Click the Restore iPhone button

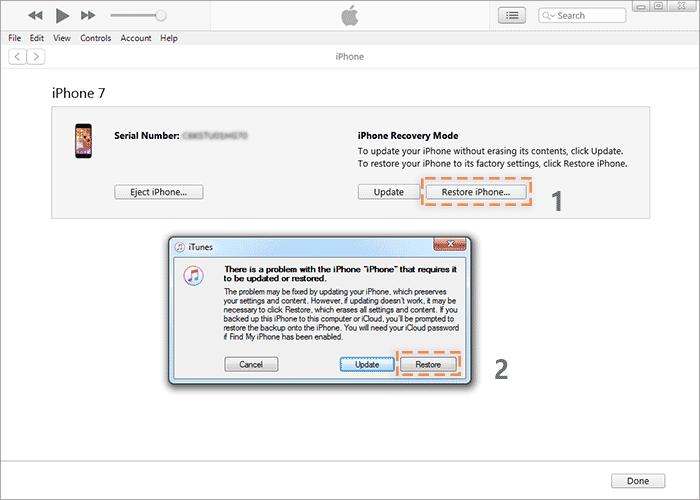pos(476,192)
